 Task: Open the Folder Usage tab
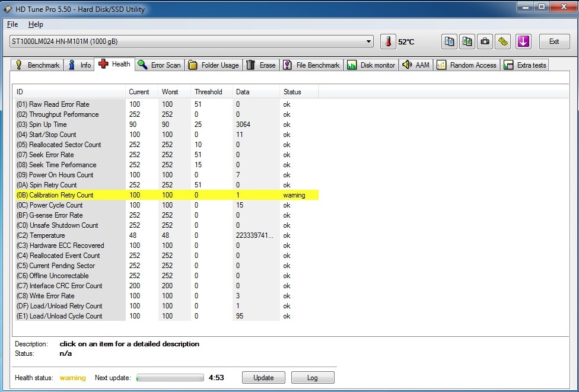pos(214,65)
